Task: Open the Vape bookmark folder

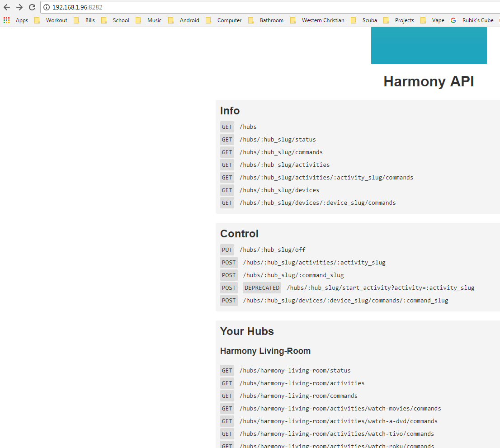Action: (433, 20)
